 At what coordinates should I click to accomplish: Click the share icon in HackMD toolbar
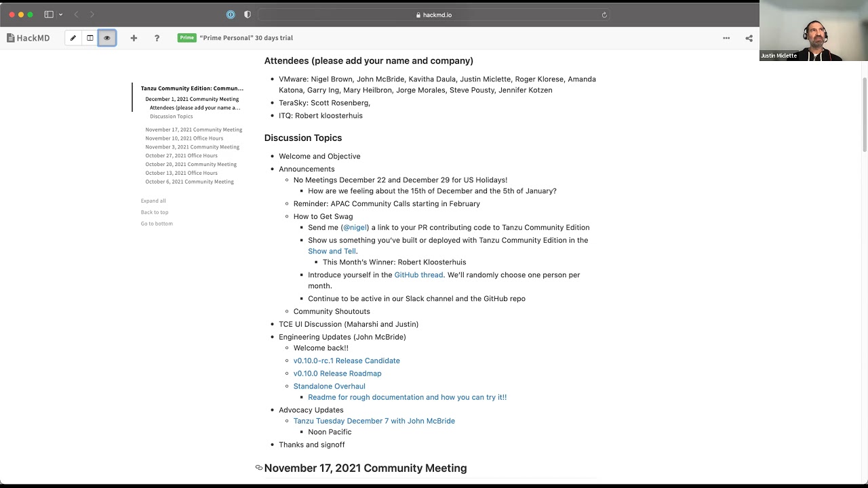[749, 38]
